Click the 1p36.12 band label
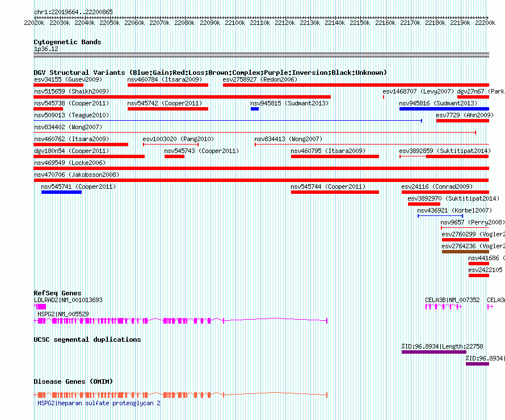The image size is (505, 420). point(46,49)
